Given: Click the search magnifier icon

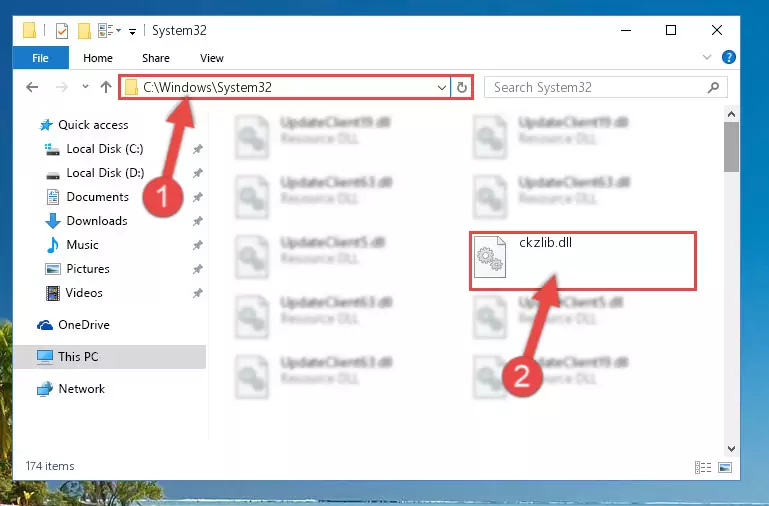Looking at the screenshot, I should pos(713,87).
